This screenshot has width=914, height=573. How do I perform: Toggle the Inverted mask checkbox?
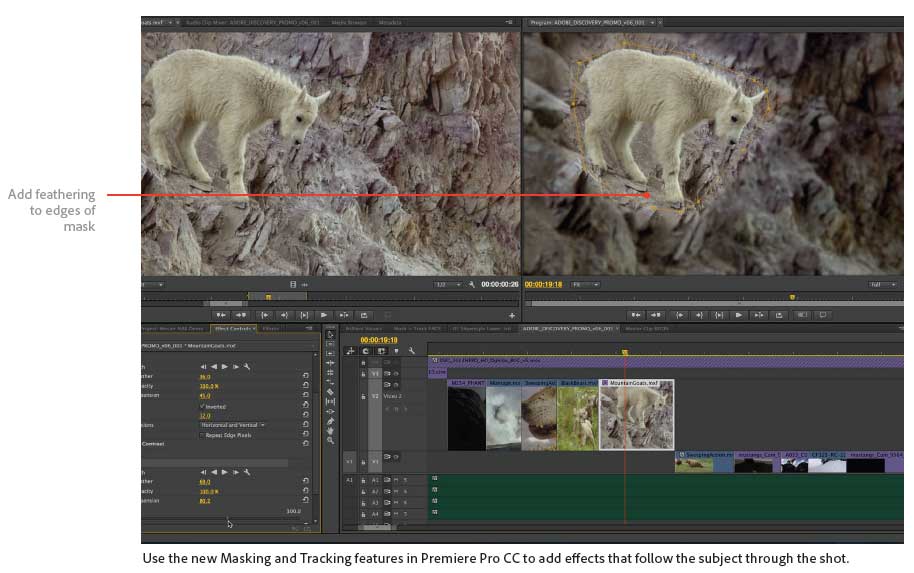(202, 406)
